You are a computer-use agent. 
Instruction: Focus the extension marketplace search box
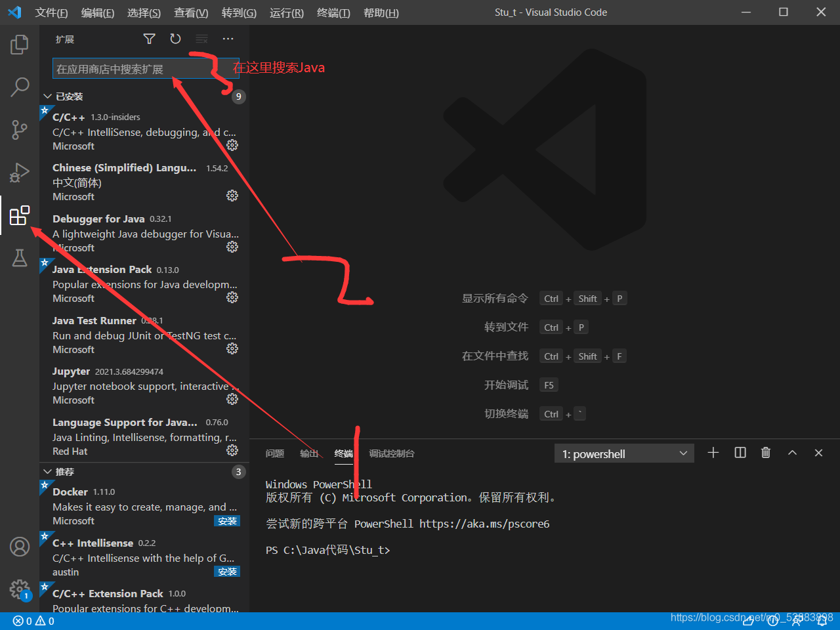[145, 69]
